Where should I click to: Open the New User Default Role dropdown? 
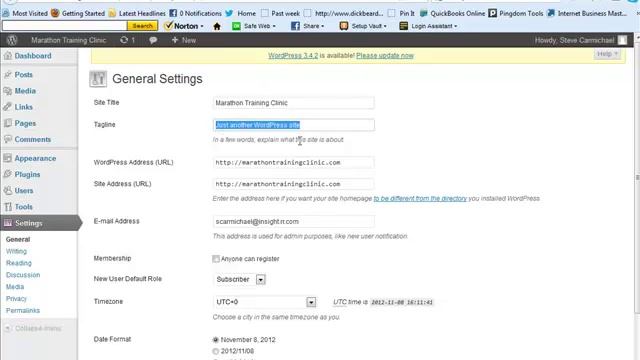click(240, 280)
